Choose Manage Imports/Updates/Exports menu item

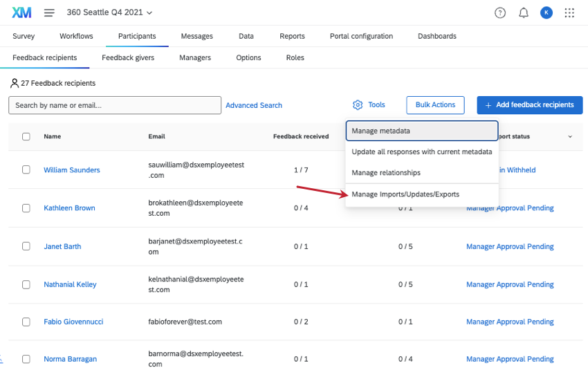422,194
